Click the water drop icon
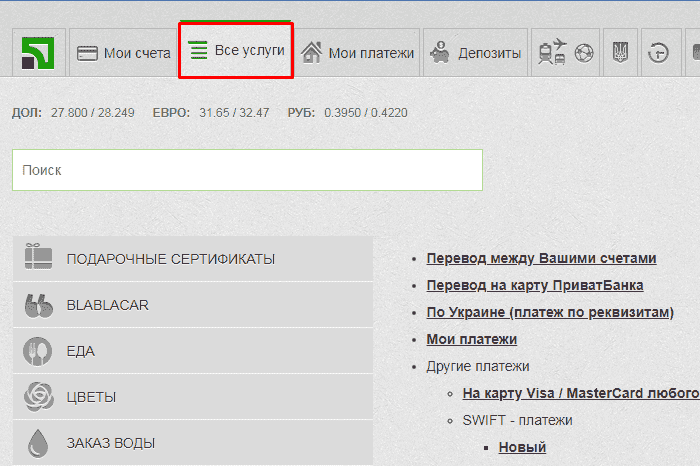Screen dimensions: 700x466 (38, 442)
